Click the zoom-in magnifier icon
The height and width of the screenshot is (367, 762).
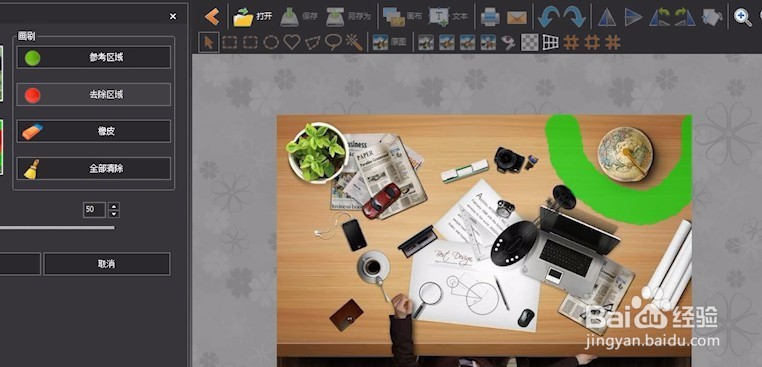[x=743, y=17]
